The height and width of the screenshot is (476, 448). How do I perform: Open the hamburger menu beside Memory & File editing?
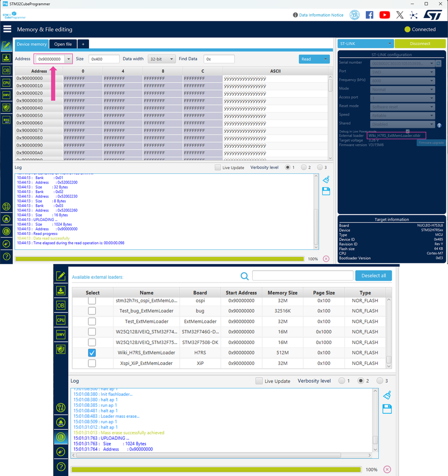[7, 29]
